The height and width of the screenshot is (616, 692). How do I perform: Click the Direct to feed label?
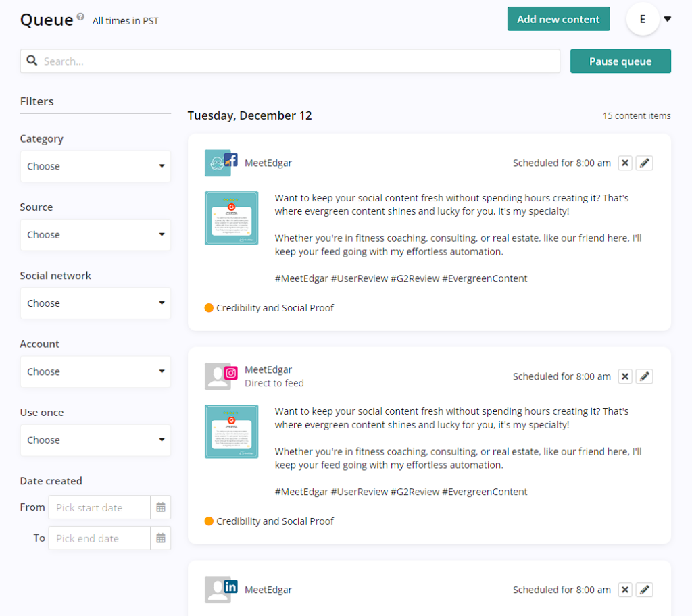point(274,383)
